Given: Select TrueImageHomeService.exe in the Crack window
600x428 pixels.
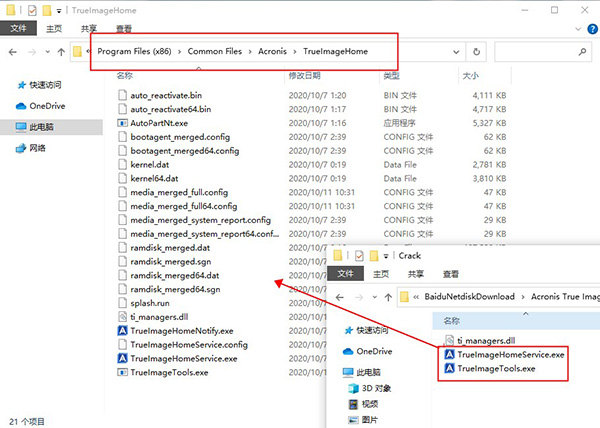Looking at the screenshot, I should [x=510, y=354].
